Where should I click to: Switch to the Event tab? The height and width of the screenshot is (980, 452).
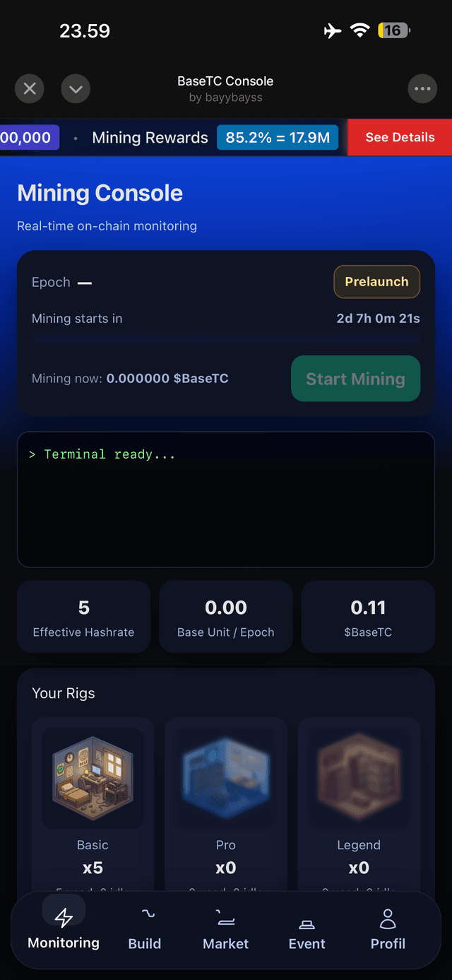tap(307, 929)
